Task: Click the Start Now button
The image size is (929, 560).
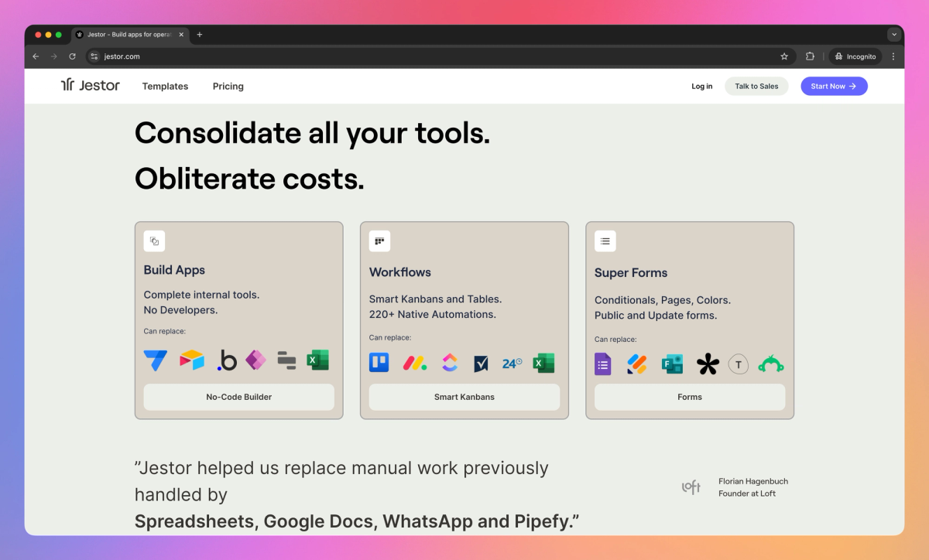Action: click(x=834, y=87)
